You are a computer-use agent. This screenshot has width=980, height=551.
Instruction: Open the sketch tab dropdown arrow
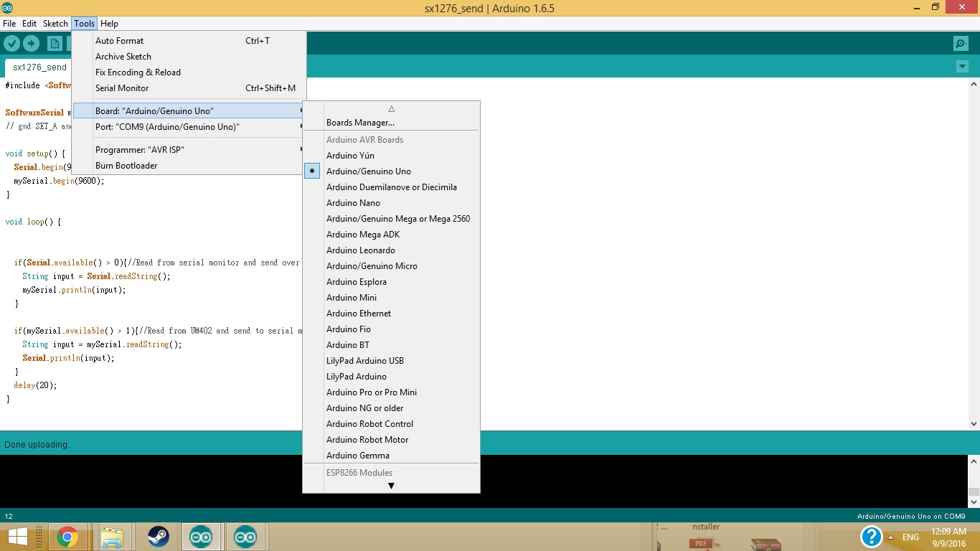(x=962, y=65)
